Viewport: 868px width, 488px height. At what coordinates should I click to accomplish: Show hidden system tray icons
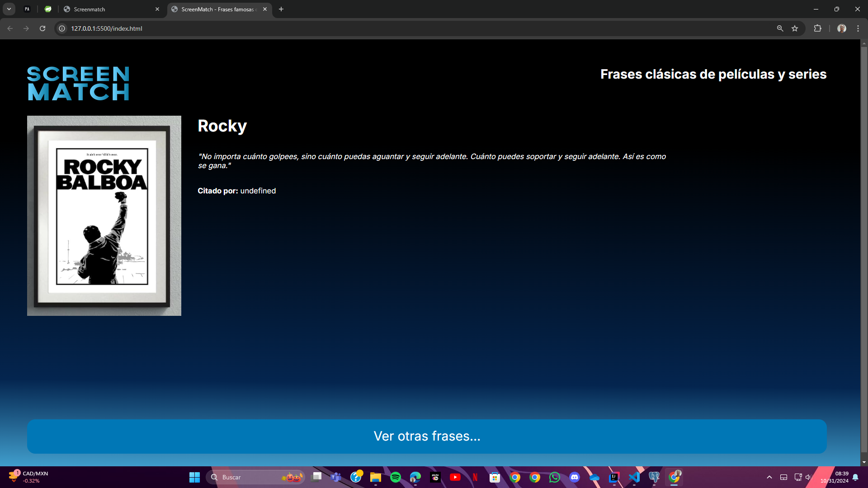click(769, 477)
